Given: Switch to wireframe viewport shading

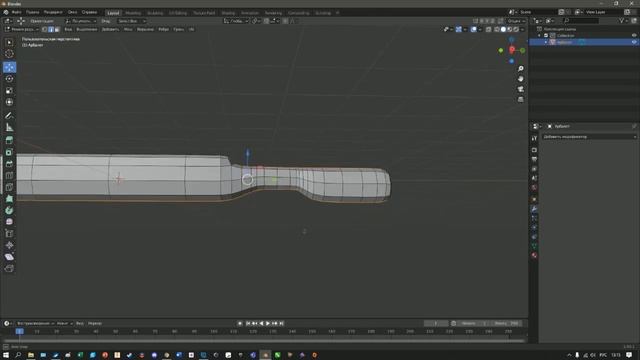Looking at the screenshot, I should click(x=497, y=29).
